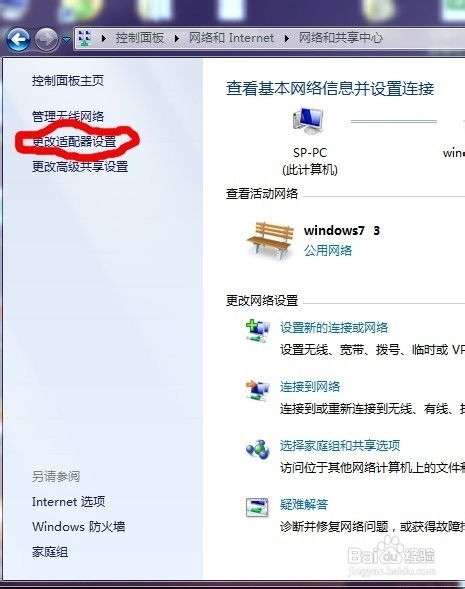The image size is (465, 589).
Task: Click the Back arrow navigation button
Action: (18, 39)
